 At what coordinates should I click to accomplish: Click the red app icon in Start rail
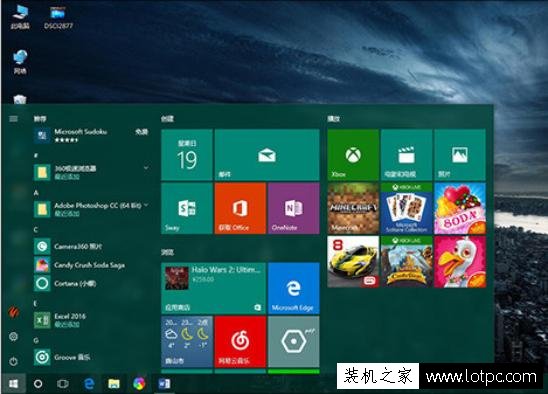tap(13, 313)
